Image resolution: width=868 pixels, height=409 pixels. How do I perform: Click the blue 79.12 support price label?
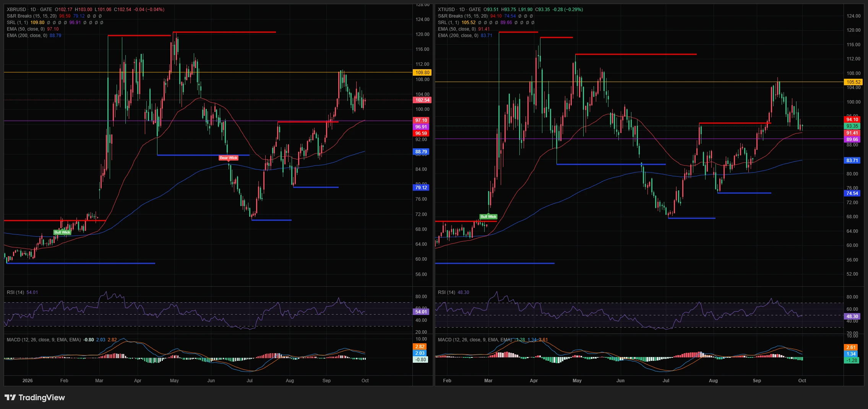421,188
